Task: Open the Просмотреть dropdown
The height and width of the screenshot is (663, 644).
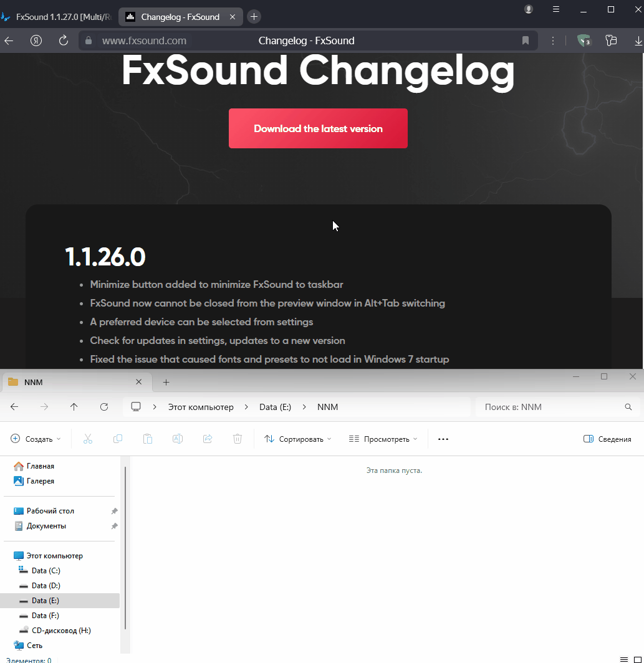Action: click(383, 439)
